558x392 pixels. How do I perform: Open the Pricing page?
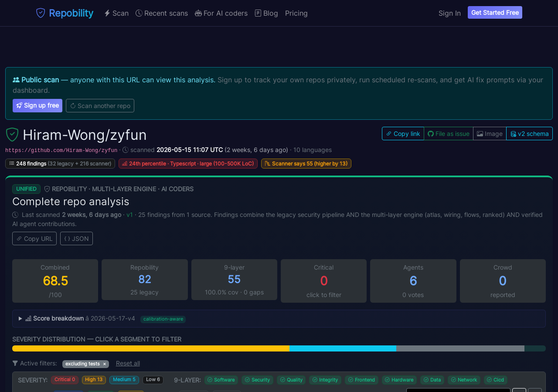click(x=296, y=13)
